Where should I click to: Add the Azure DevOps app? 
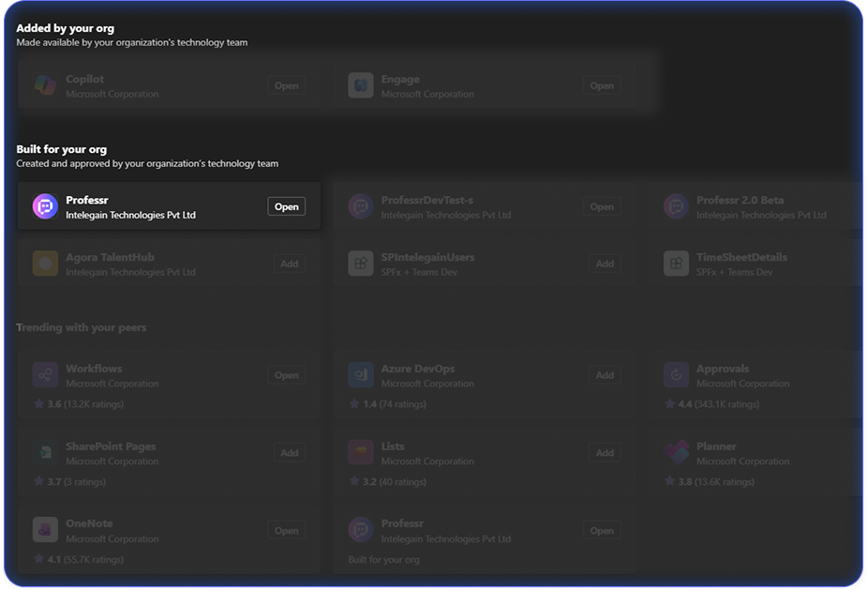pyautogui.click(x=605, y=375)
